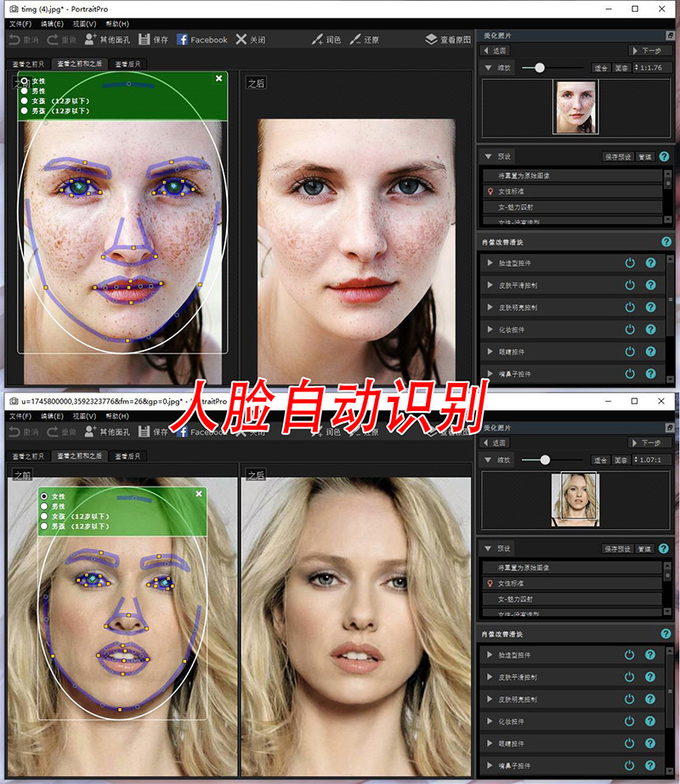Click 保存预设 in timg (4).jpg window
This screenshot has height=784, width=680.
coord(618,156)
